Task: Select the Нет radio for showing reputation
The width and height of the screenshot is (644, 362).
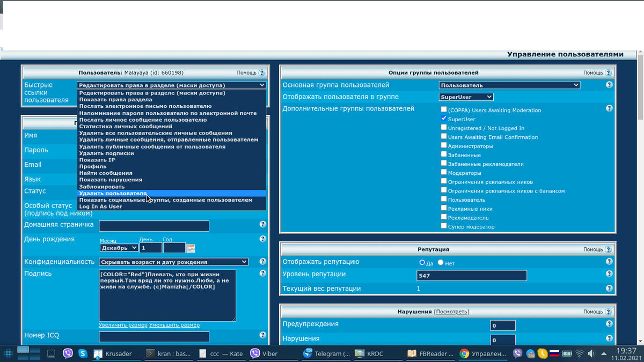Action: [441, 262]
